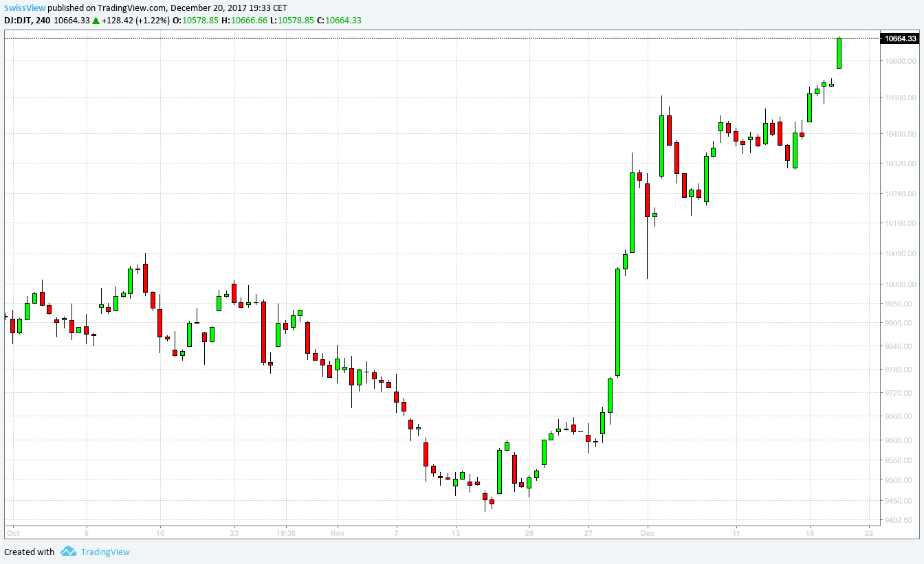Image resolution: width=924 pixels, height=564 pixels.
Task: Click the 10160.00 price axis label
Action: (901, 223)
